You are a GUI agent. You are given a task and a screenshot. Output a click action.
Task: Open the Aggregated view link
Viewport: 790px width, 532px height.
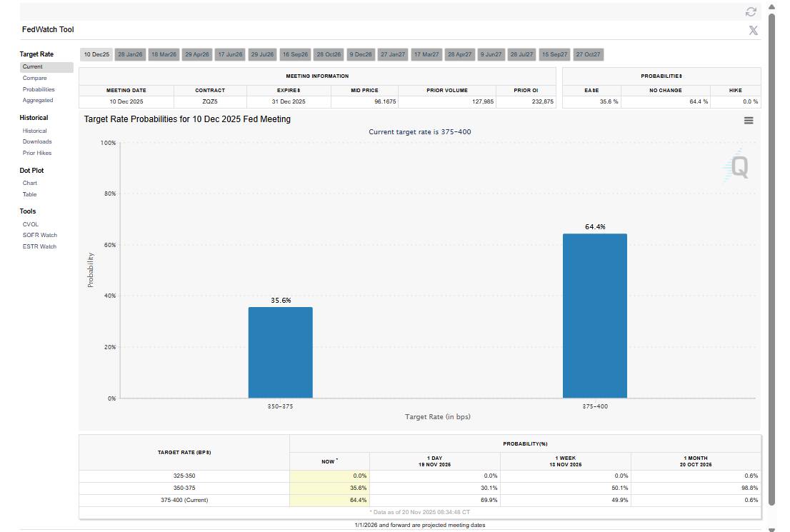tap(38, 100)
